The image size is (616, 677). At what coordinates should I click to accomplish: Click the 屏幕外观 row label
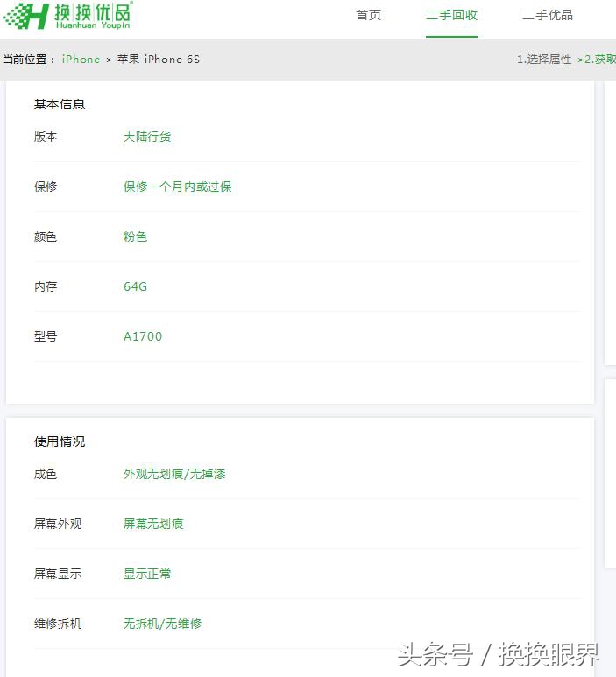(x=58, y=524)
